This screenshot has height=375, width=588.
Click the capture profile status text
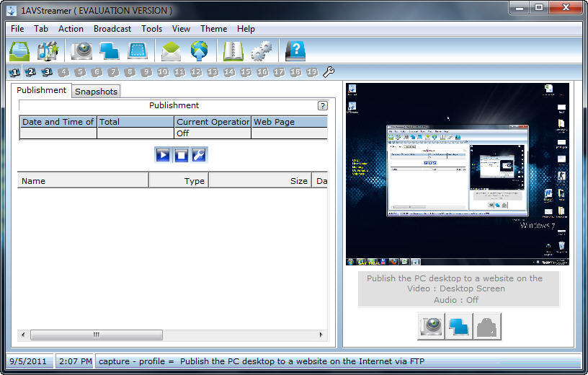(x=262, y=361)
